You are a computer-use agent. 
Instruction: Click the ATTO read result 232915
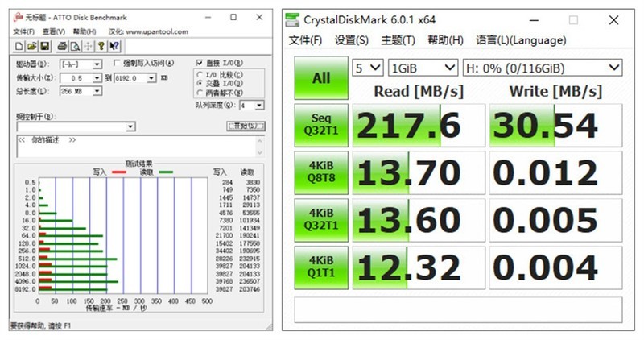tap(250, 259)
